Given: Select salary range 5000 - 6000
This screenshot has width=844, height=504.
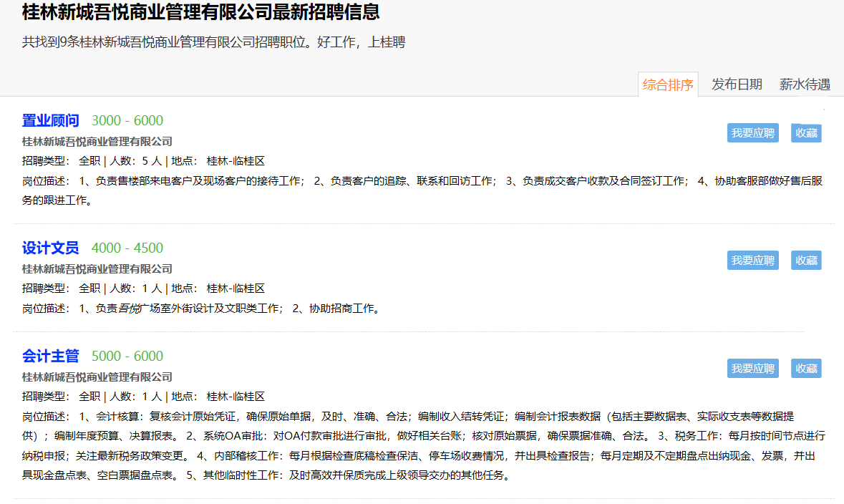Looking at the screenshot, I should pyautogui.click(x=127, y=357).
